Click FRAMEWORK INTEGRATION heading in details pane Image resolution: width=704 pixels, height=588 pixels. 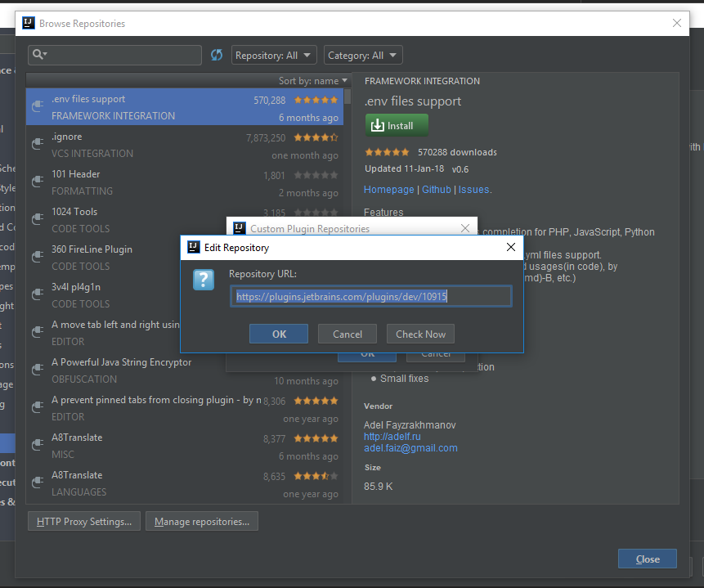pyautogui.click(x=422, y=81)
